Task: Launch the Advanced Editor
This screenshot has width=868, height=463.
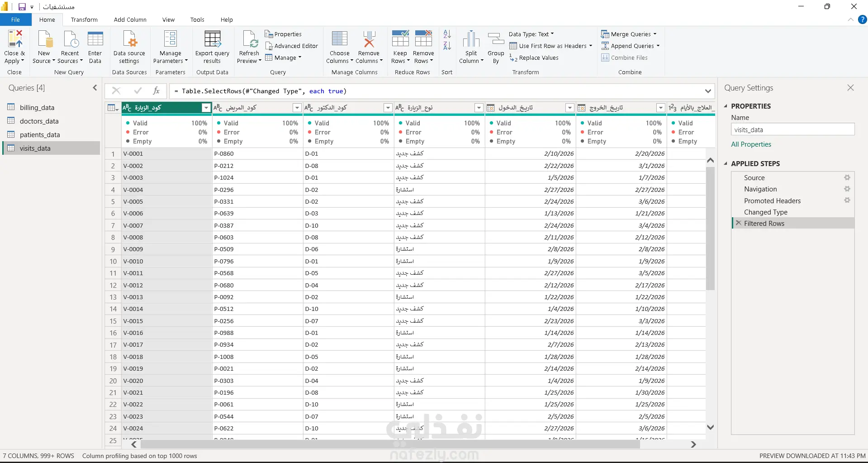Action: coord(292,46)
